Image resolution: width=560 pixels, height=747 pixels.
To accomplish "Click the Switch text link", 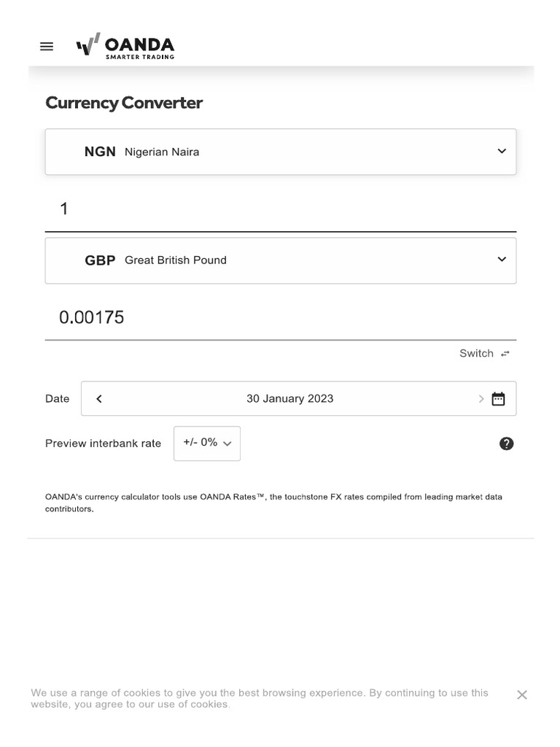I will point(476,354).
